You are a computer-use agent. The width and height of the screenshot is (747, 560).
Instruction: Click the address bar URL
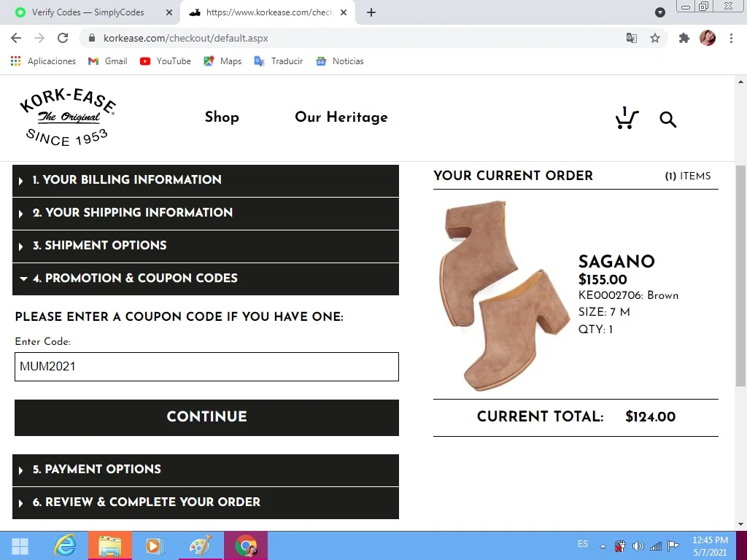click(x=186, y=38)
